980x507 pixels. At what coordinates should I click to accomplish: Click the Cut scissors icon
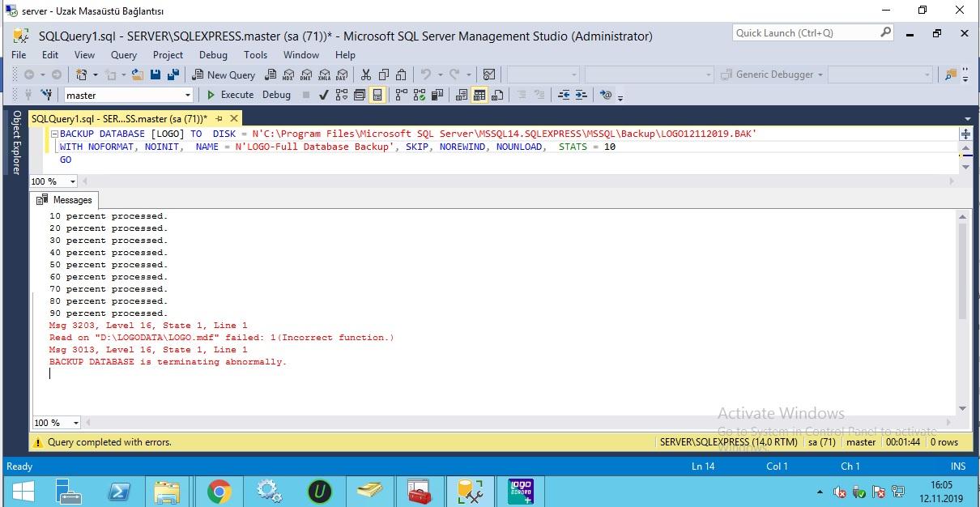(366, 75)
